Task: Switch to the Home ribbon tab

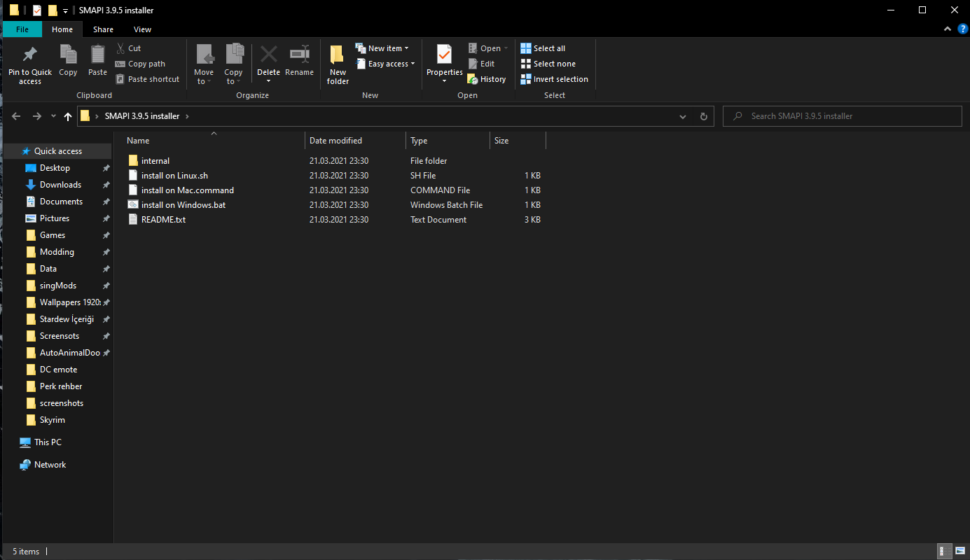Action: point(62,29)
